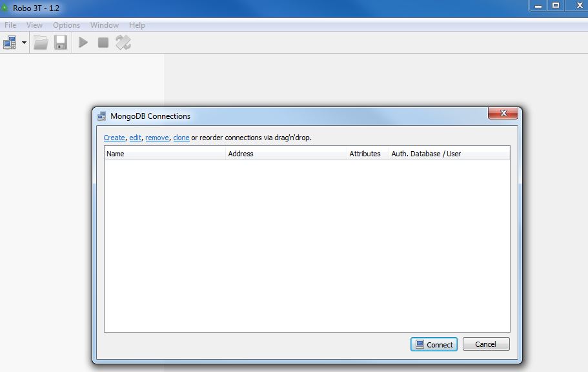Viewport: 588px width, 372px height.
Task: Open the File menu
Action: pyautogui.click(x=10, y=25)
